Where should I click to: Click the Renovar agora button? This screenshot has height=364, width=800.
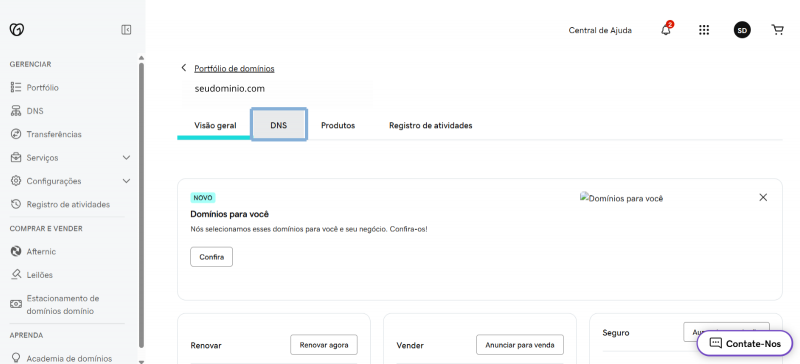click(x=324, y=345)
